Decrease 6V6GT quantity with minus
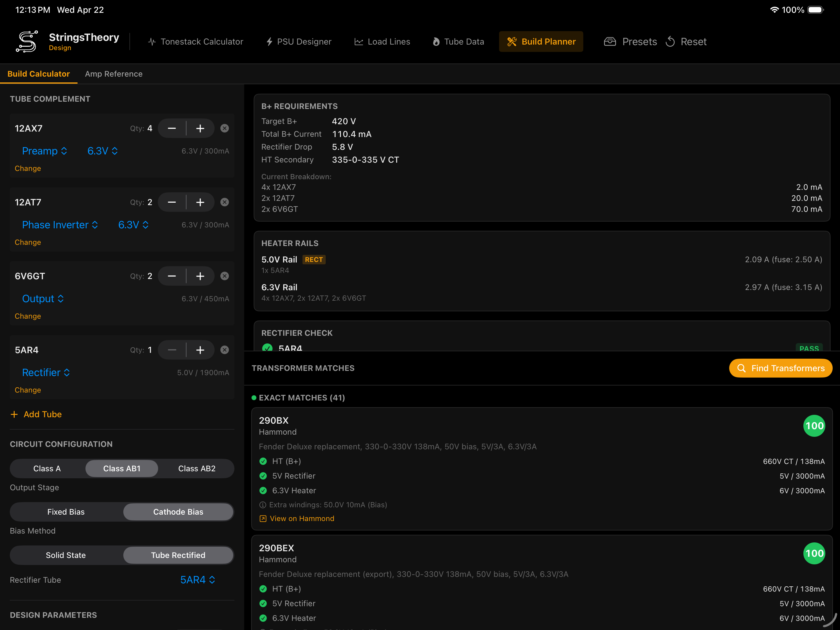 (x=172, y=276)
